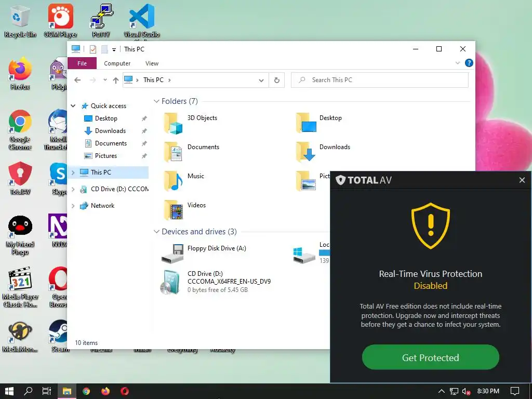The image size is (532, 399).
Task: Collapse Quick access tree node
Action: (73, 106)
